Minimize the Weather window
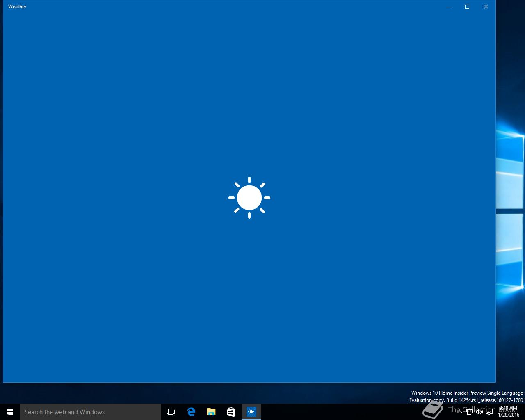Image resolution: width=525 pixels, height=420 pixels. pyautogui.click(x=448, y=7)
